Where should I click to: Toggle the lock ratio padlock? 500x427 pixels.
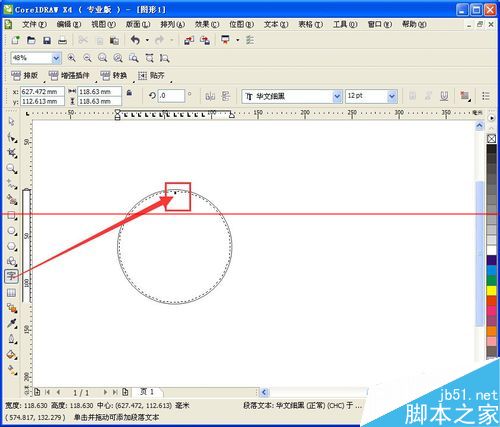129,93
